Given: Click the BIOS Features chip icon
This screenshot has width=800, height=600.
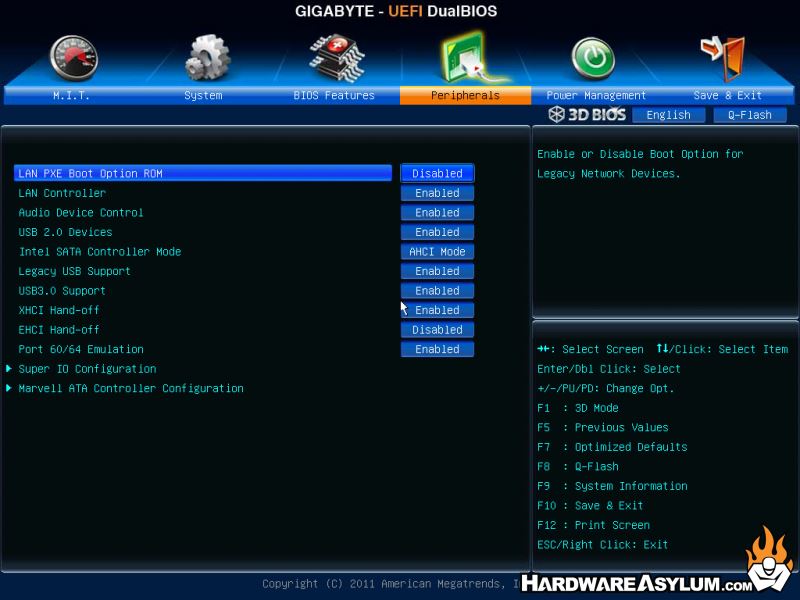Looking at the screenshot, I should pyautogui.click(x=337, y=57).
